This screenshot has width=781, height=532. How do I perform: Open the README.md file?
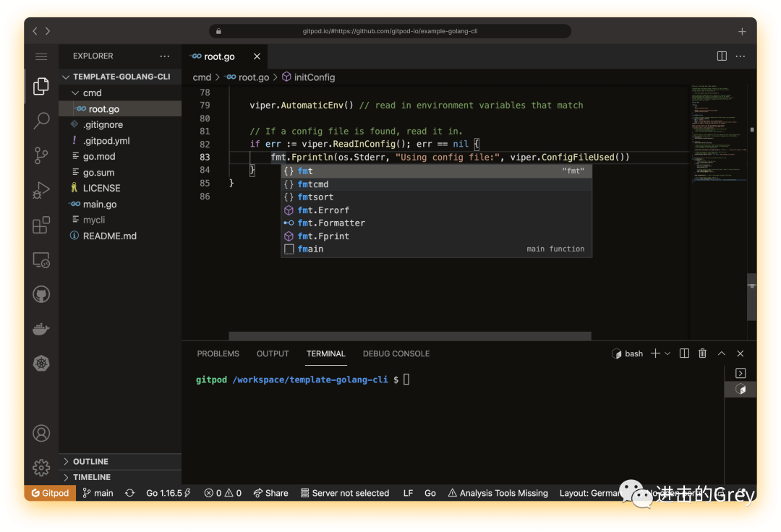[120, 236]
